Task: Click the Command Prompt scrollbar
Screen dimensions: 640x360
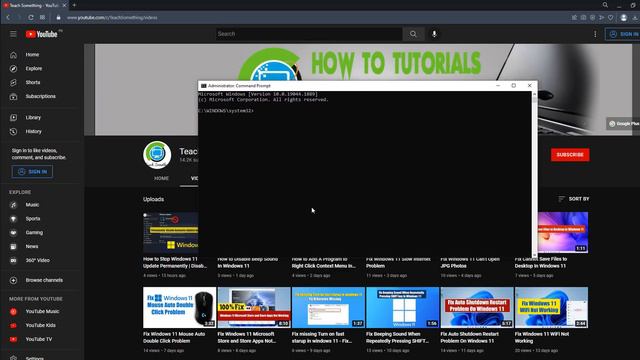Action: click(x=534, y=174)
